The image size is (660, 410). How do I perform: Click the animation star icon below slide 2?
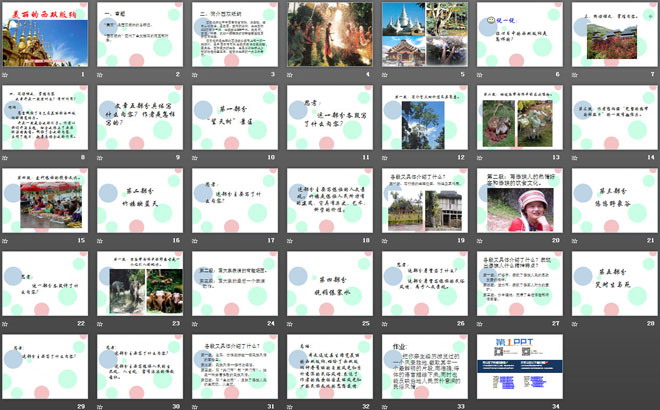coord(100,75)
